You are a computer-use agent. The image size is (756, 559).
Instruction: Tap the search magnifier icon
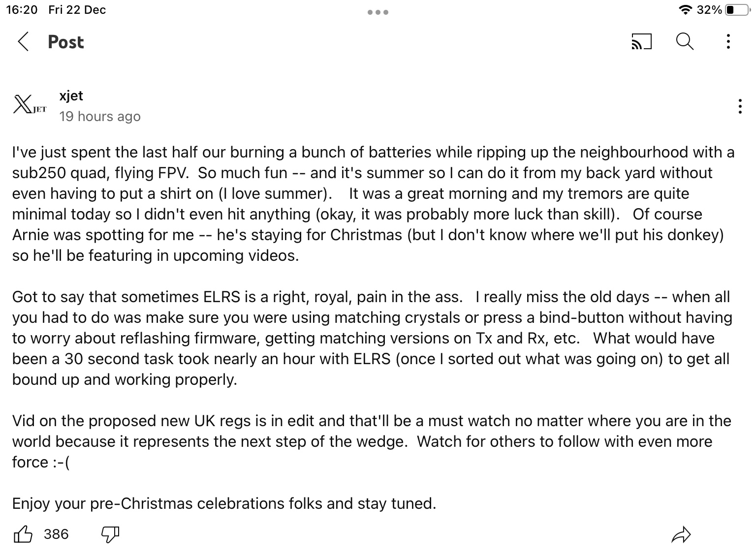684,42
